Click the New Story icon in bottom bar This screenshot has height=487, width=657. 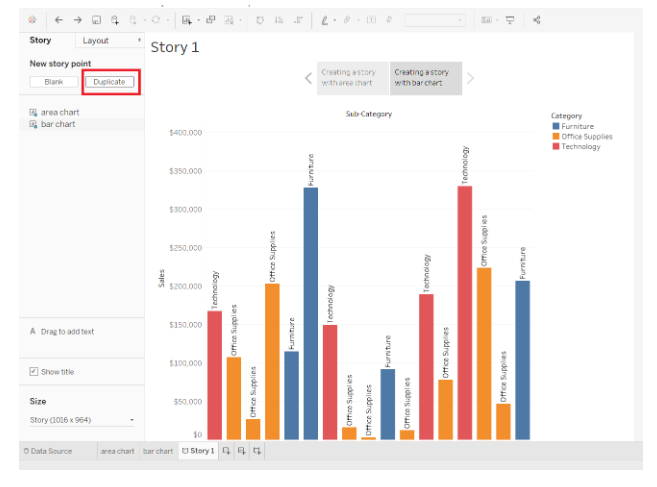(258, 451)
